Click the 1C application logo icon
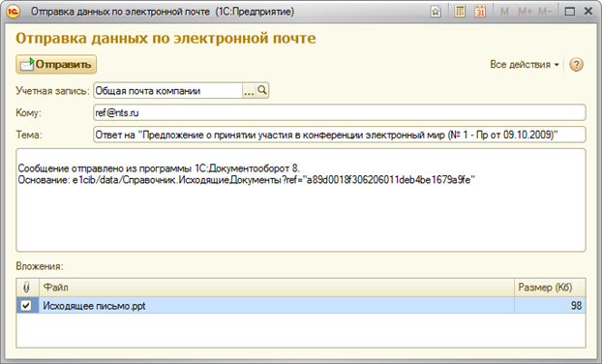Image resolution: width=602 pixels, height=364 pixels. [x=13, y=12]
